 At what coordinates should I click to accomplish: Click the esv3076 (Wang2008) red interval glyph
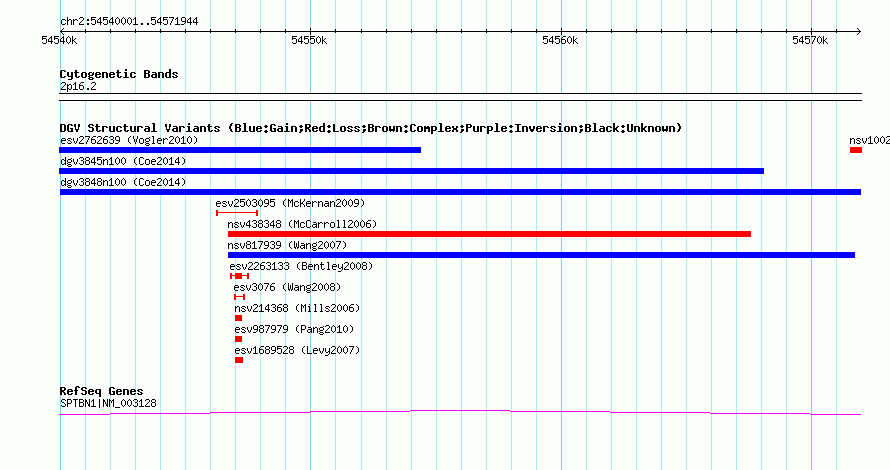tap(240, 297)
